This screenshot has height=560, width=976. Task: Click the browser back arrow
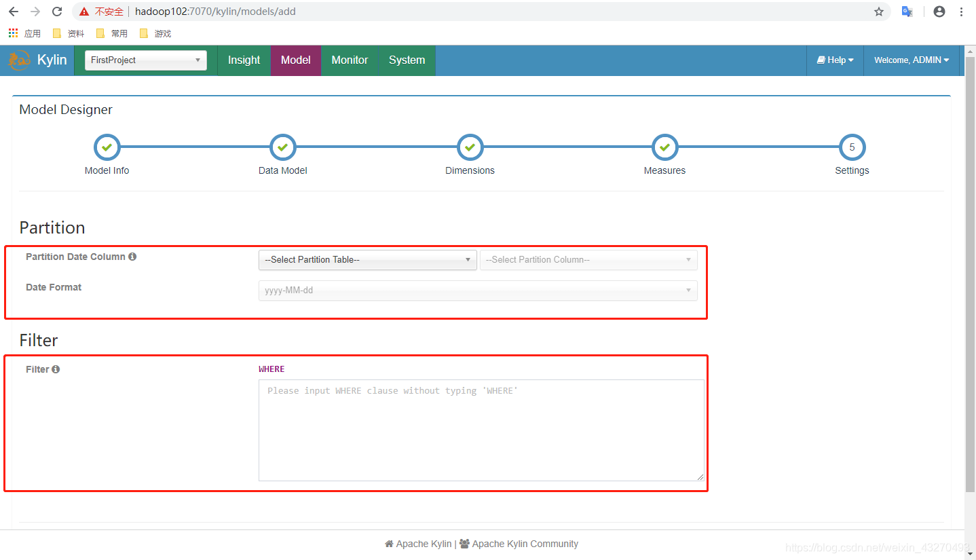(14, 12)
